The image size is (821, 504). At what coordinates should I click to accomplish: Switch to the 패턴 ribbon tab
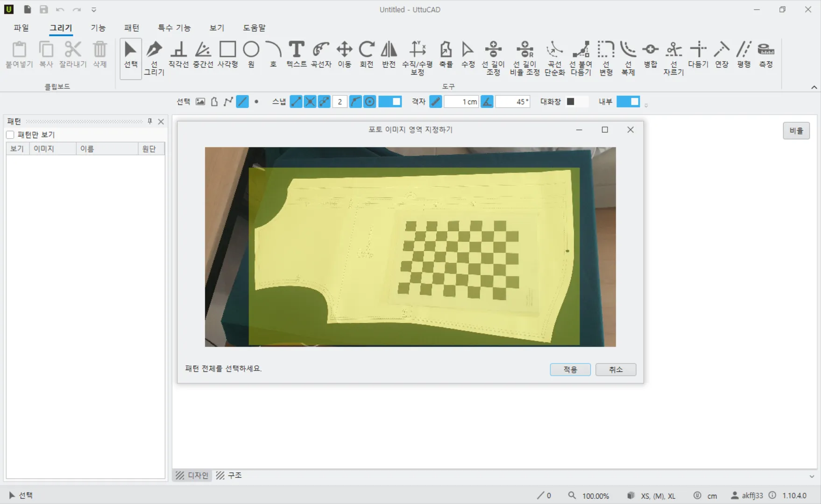coord(132,28)
